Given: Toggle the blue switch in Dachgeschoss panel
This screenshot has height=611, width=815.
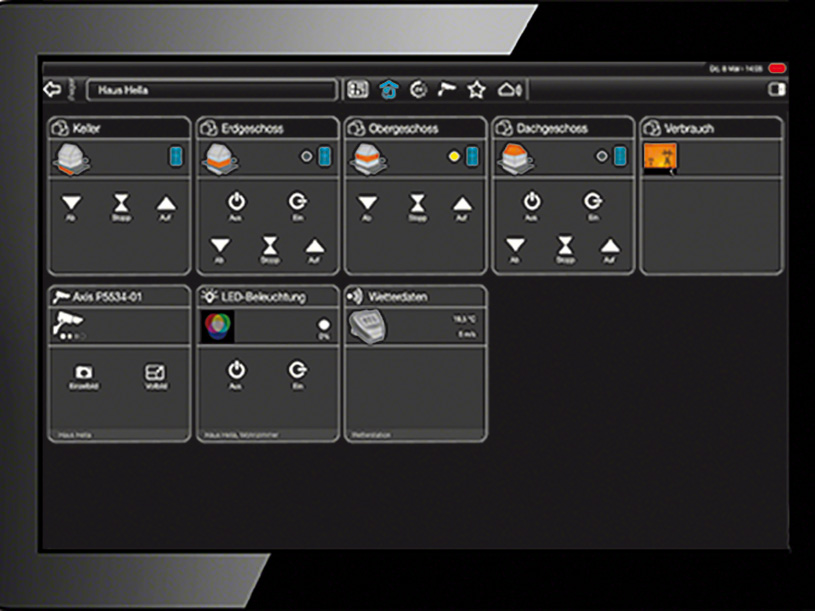Looking at the screenshot, I should (620, 157).
